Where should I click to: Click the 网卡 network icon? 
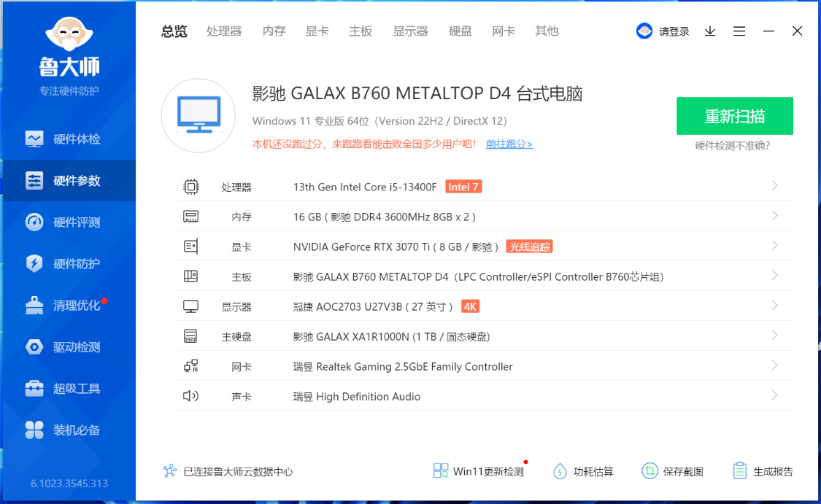(x=191, y=366)
